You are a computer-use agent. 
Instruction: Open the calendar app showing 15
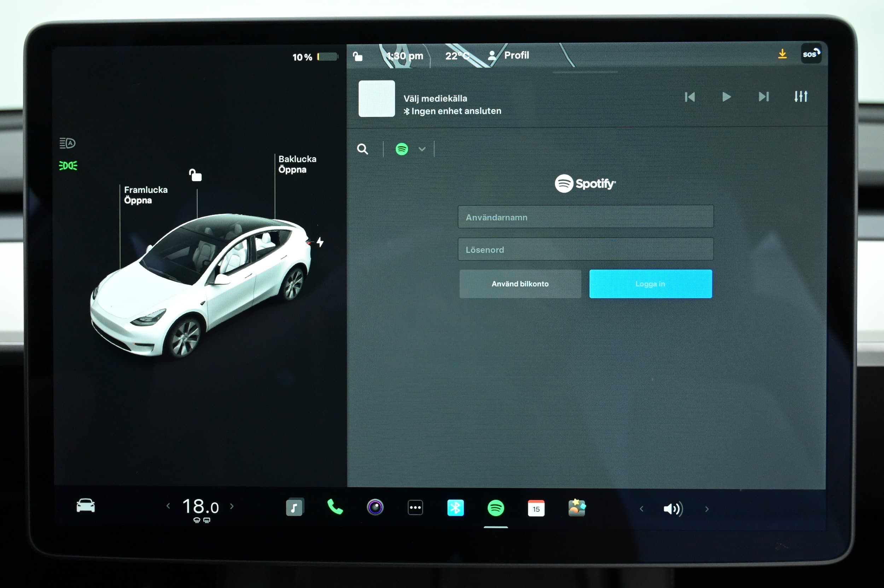536,508
